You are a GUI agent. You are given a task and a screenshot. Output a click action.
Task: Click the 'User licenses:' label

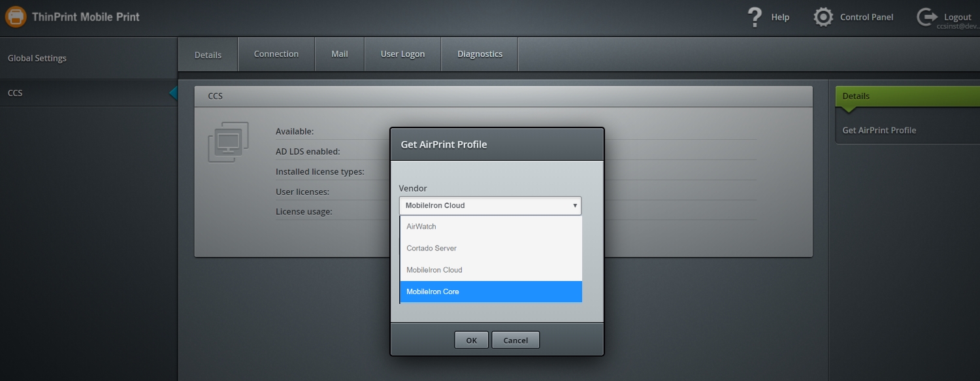click(302, 192)
